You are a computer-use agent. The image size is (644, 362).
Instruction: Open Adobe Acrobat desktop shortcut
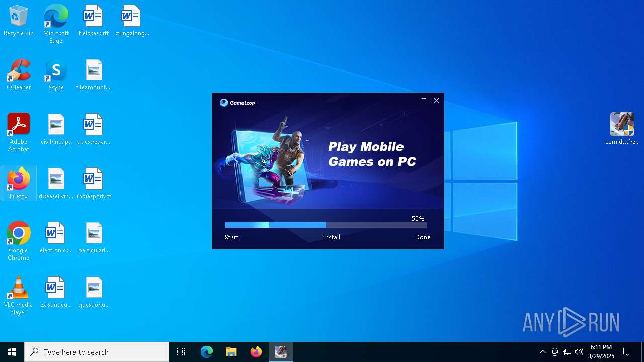coord(19,133)
